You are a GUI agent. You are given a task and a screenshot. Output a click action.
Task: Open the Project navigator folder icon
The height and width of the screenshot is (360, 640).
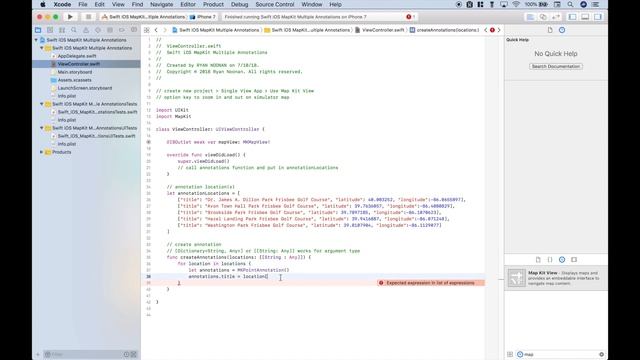[x=38, y=30]
